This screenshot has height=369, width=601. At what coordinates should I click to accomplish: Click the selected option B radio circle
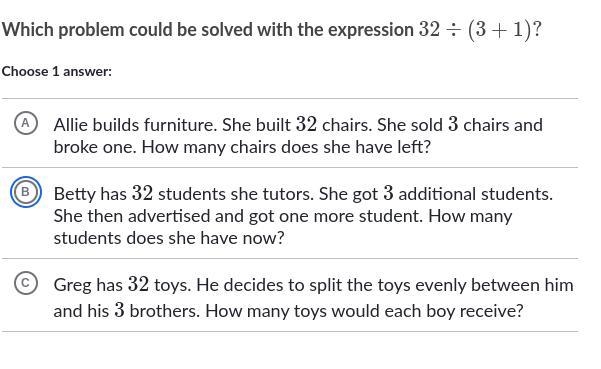click(26, 192)
